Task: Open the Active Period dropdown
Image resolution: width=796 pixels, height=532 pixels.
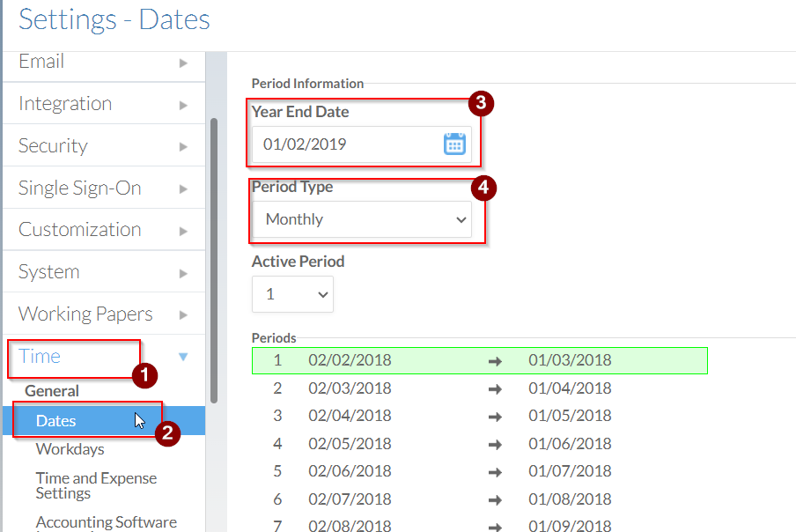Action: (292, 294)
